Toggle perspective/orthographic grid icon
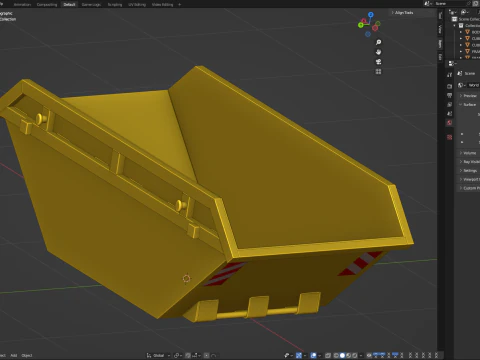Image resolution: width=480 pixels, height=360 pixels. [378, 72]
